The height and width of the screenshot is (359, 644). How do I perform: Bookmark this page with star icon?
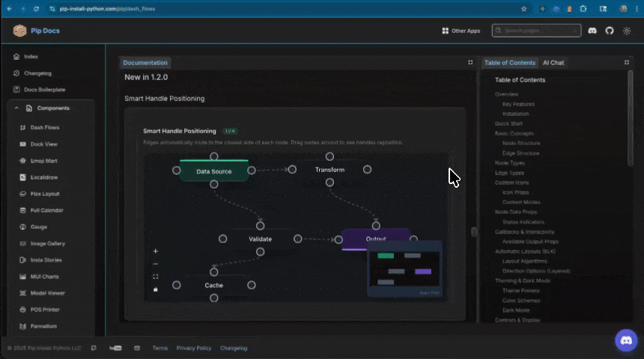pos(523,9)
